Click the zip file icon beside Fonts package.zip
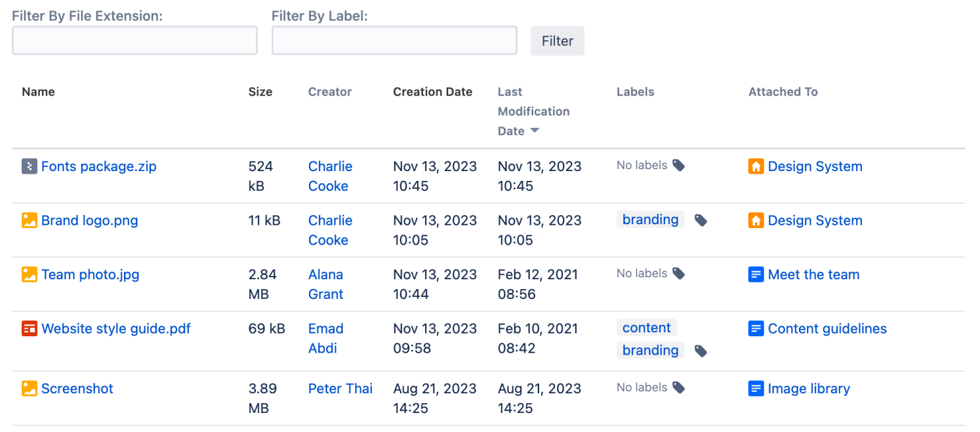 [x=29, y=167]
